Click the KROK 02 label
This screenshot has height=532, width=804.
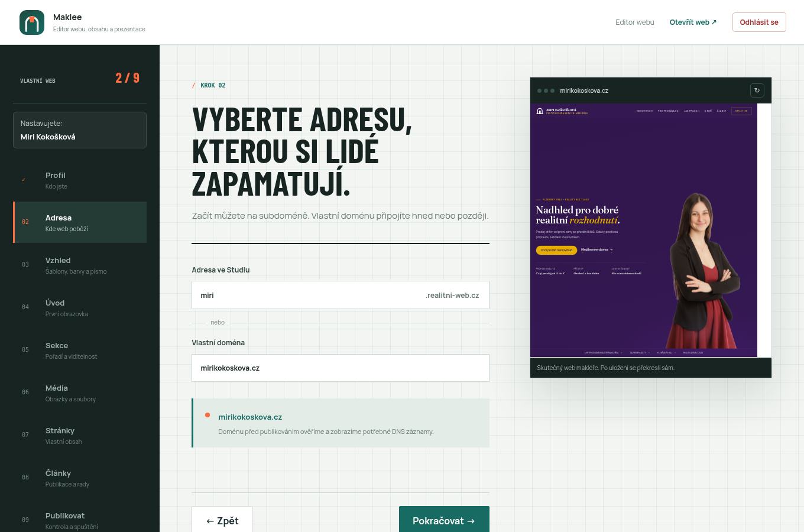(x=213, y=85)
